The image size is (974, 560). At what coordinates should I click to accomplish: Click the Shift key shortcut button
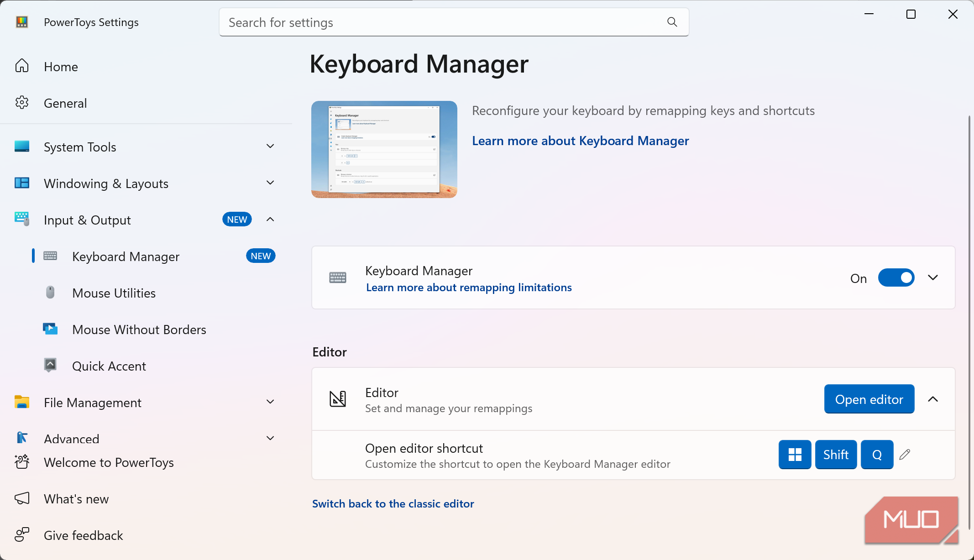tap(836, 455)
